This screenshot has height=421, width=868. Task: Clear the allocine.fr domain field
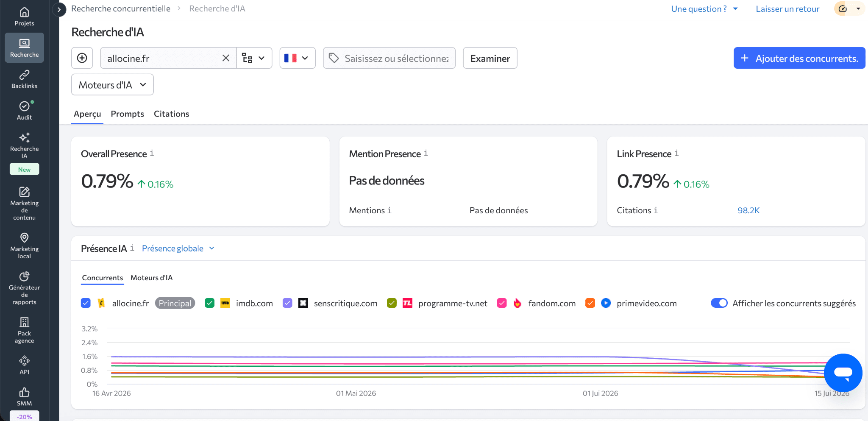click(226, 58)
